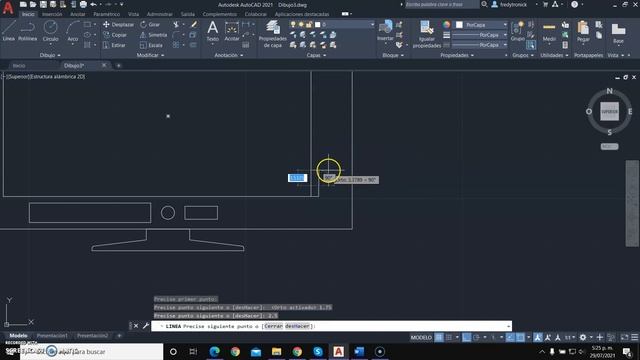
Task: Select the Texto annotation tool
Action: (212, 31)
